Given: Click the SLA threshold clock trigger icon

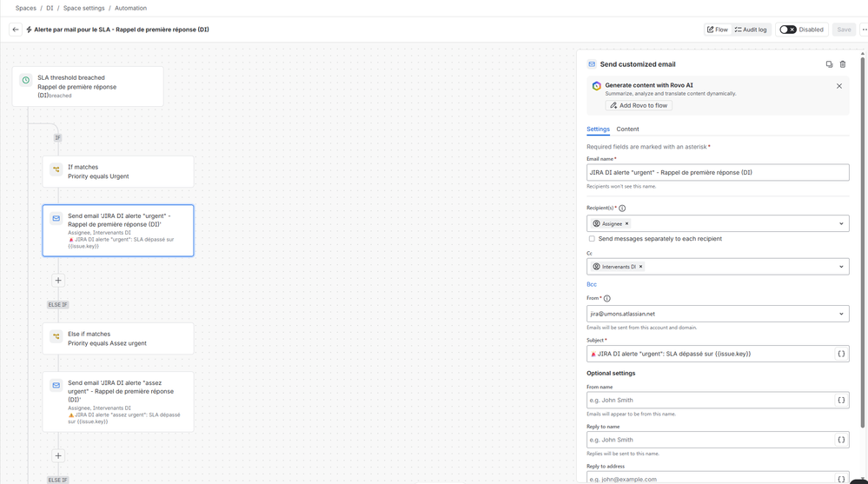Looking at the screenshot, I should pos(26,80).
